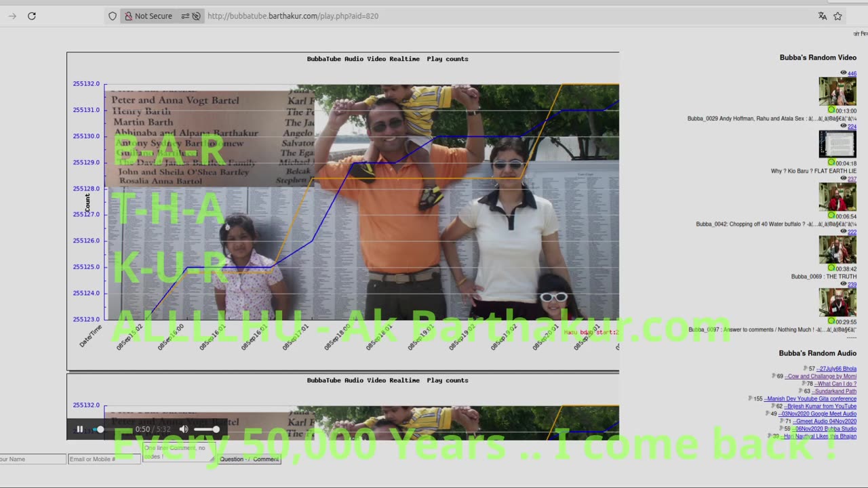Open 06Nov2020 Bubba Studio link

[x=824, y=428]
